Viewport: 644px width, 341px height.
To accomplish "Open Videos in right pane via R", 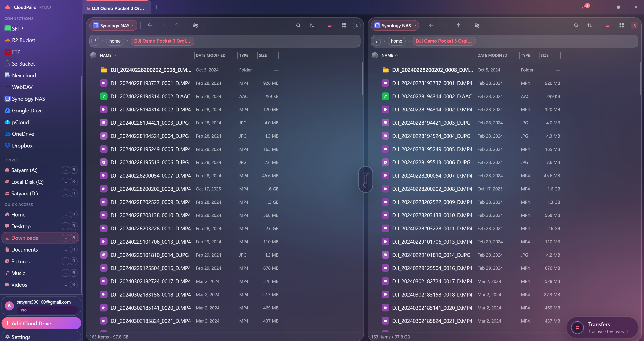I will coord(73,284).
